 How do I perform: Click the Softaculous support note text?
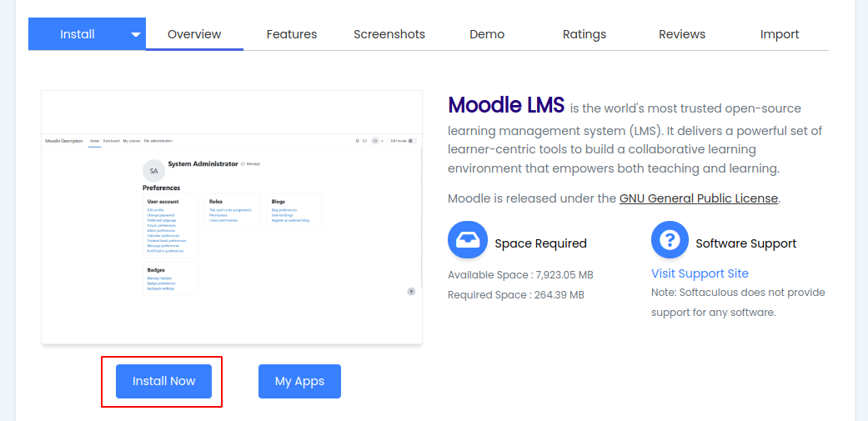point(738,302)
